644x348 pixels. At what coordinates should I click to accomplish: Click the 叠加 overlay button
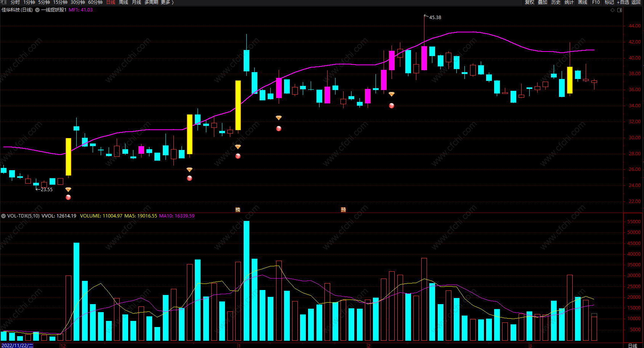coord(543,2)
